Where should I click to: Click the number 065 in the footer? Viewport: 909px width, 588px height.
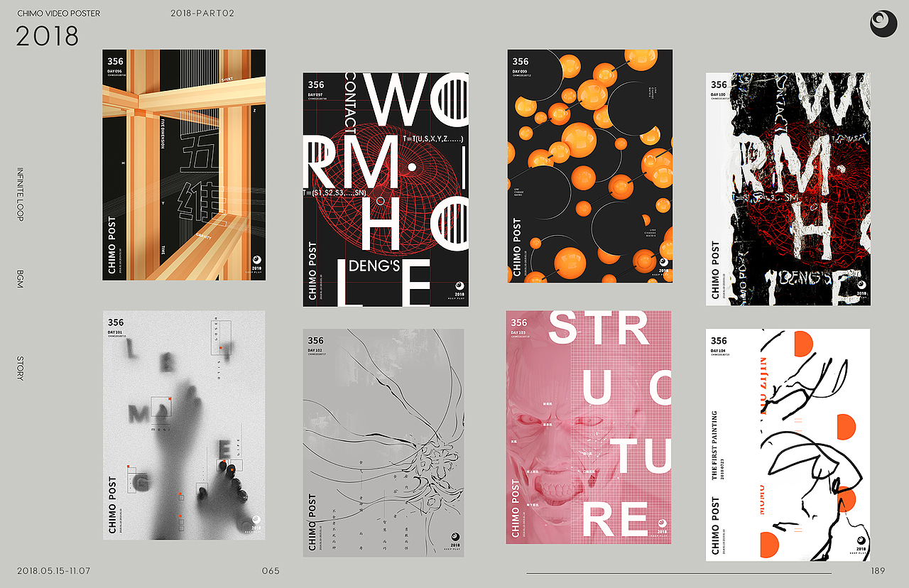[x=271, y=571]
